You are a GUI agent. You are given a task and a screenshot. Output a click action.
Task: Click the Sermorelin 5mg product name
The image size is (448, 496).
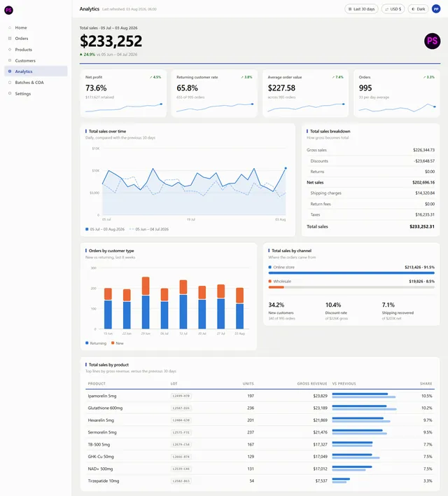tap(102, 432)
